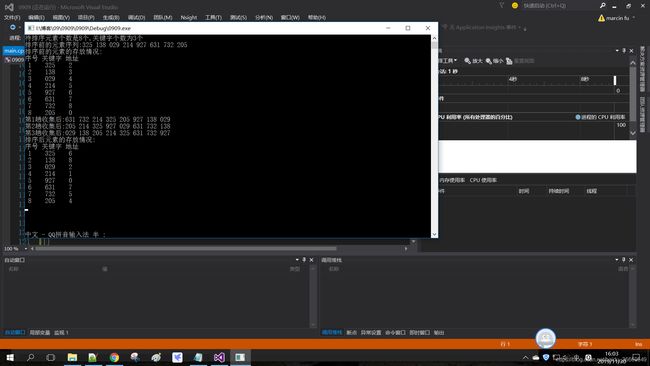
Task: Open the 视图(V) menu
Action: (x=61, y=17)
